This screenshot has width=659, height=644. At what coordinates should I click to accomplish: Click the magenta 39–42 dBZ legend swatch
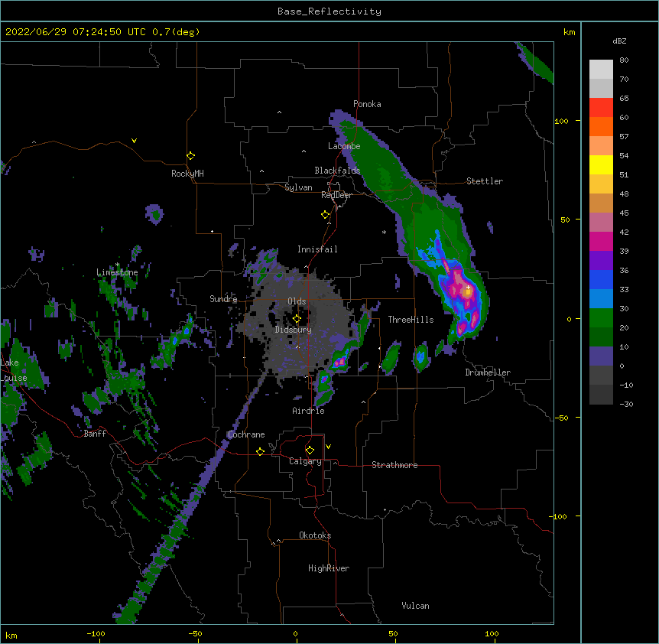(601, 241)
